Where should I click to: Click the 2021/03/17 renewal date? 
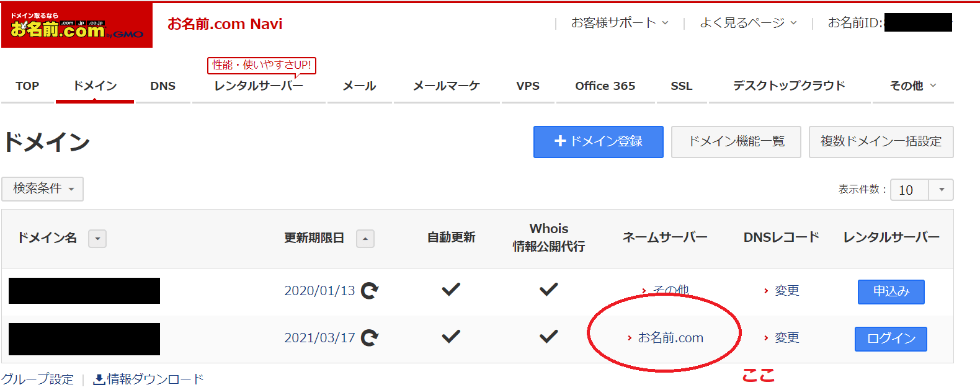click(x=319, y=338)
